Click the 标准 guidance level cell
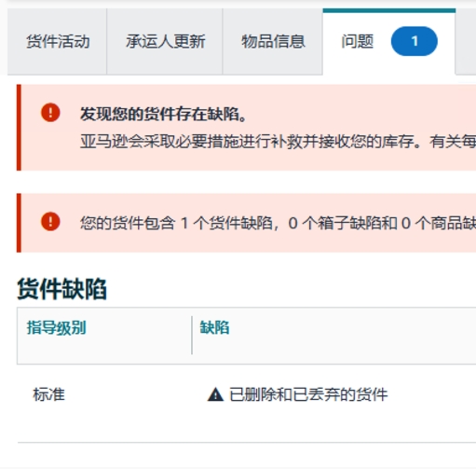 (48, 394)
